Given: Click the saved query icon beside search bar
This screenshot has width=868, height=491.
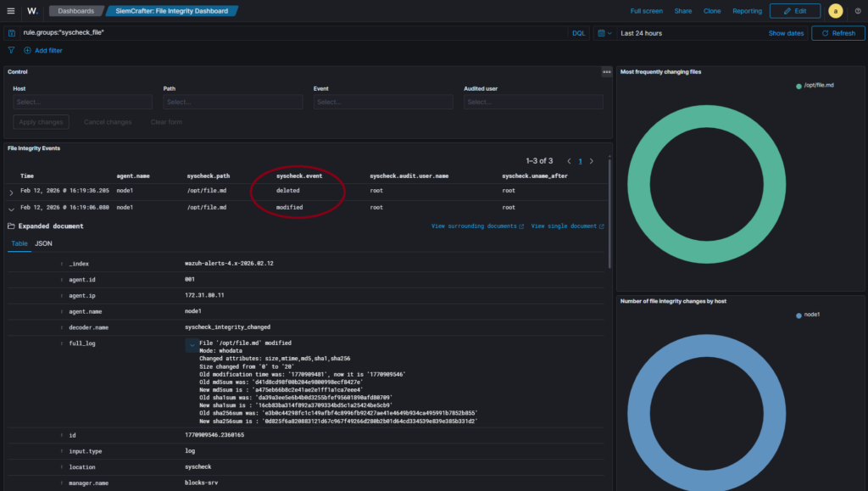Looking at the screenshot, I should (12, 33).
